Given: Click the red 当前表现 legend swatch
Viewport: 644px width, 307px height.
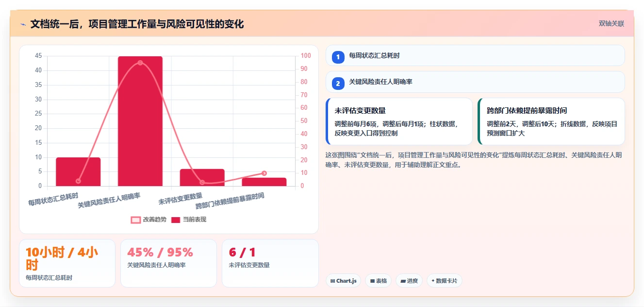Looking at the screenshot, I should tap(176, 220).
